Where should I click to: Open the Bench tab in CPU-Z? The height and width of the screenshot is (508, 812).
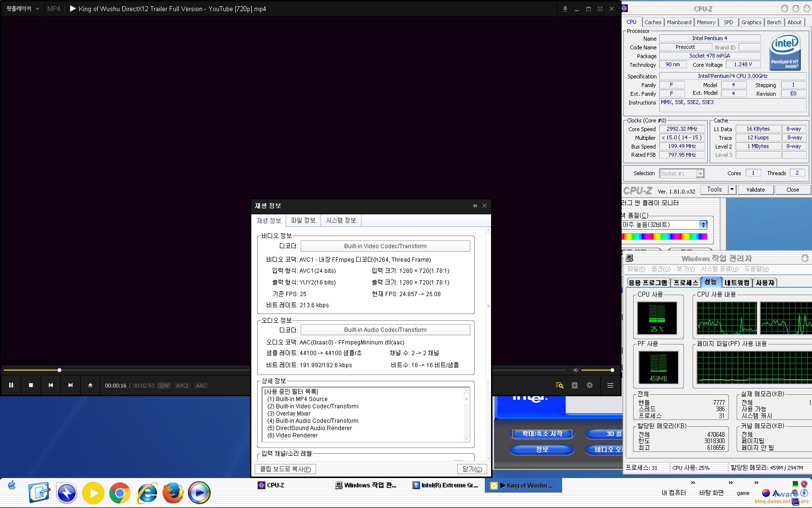pyautogui.click(x=774, y=22)
